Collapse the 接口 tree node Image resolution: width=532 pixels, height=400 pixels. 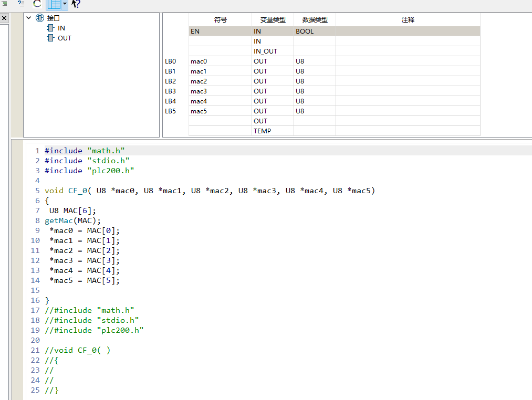pyautogui.click(x=29, y=18)
